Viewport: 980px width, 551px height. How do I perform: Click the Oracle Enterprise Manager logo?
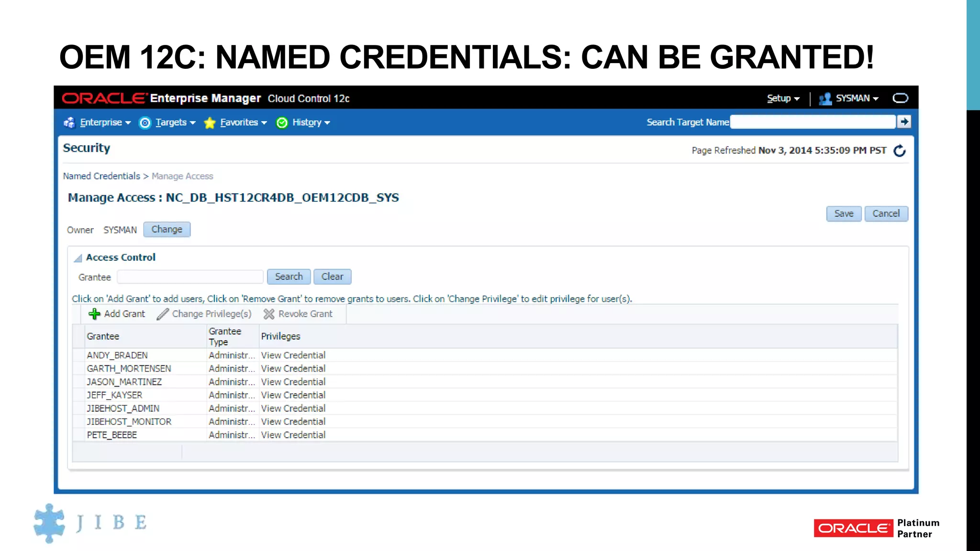tap(161, 98)
